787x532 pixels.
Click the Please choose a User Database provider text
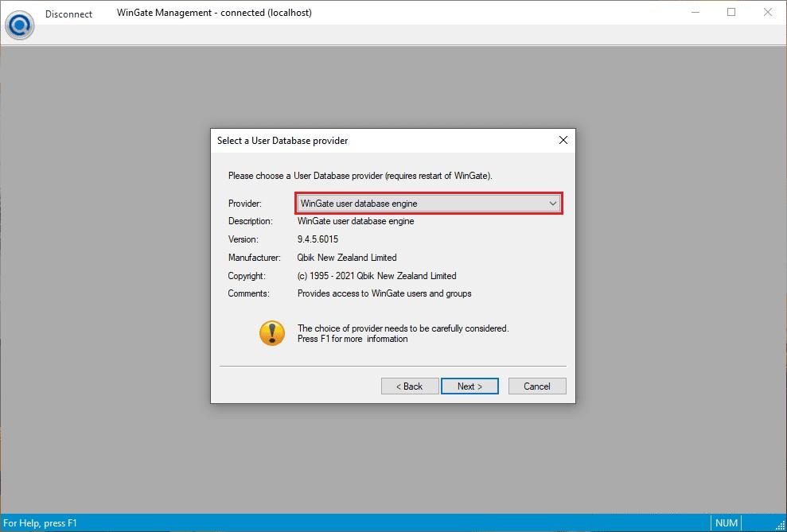pos(360,176)
